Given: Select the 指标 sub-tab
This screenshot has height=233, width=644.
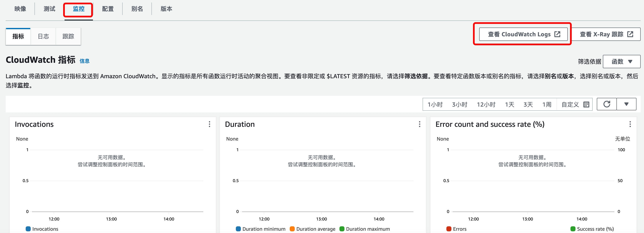Looking at the screenshot, I should [x=18, y=37].
